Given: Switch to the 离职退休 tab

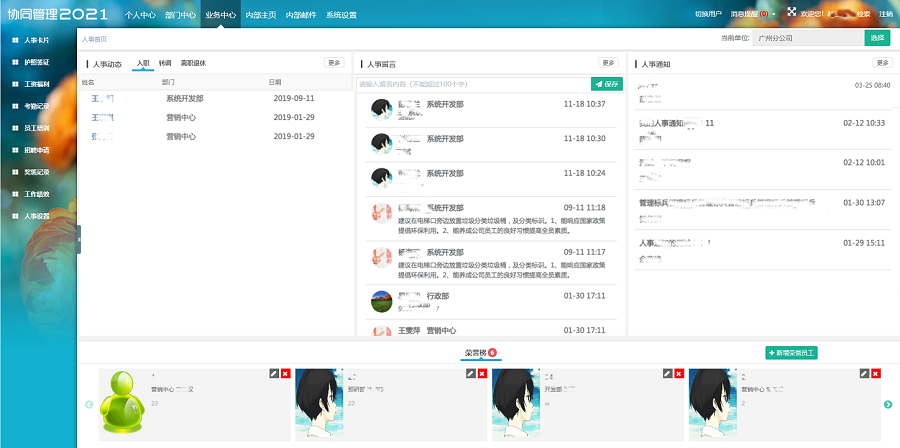Looking at the screenshot, I should click(x=193, y=63).
